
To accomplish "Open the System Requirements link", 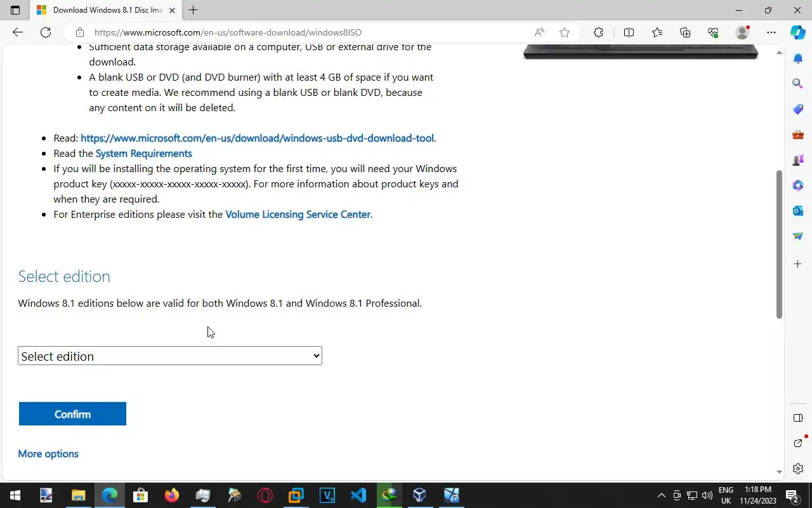I will pos(143,153).
